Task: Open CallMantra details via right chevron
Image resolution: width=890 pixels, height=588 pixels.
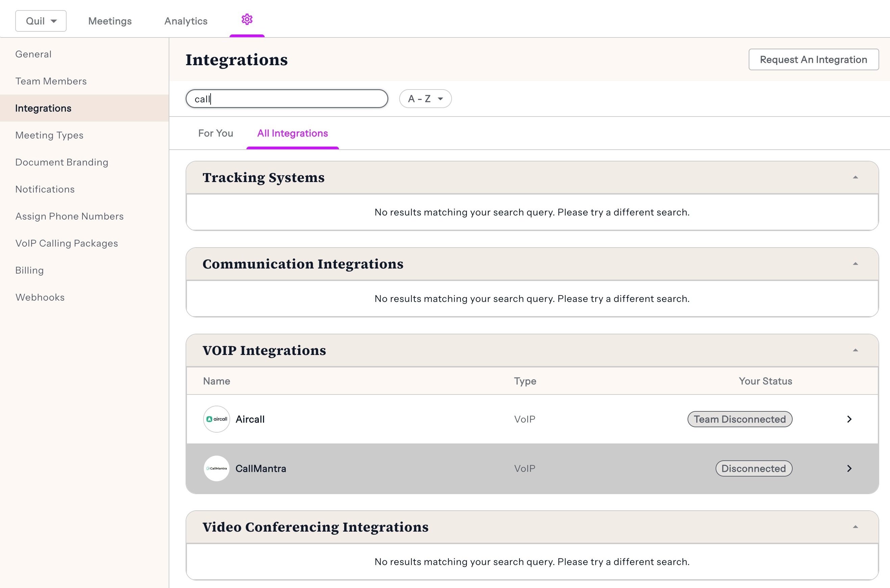Action: tap(849, 468)
